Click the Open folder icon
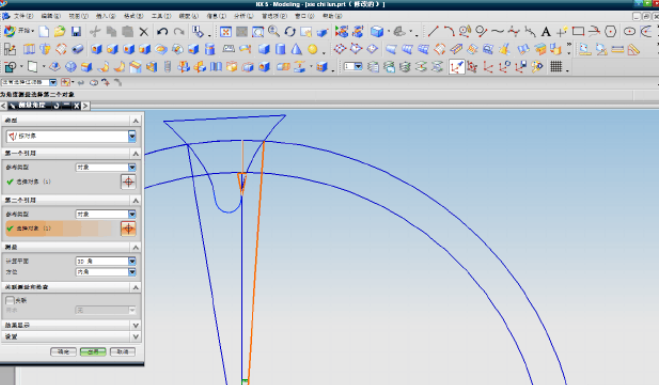 tap(60, 32)
